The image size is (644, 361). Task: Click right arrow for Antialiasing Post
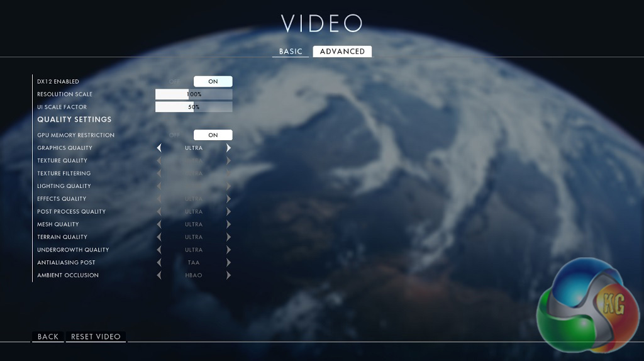tap(229, 262)
